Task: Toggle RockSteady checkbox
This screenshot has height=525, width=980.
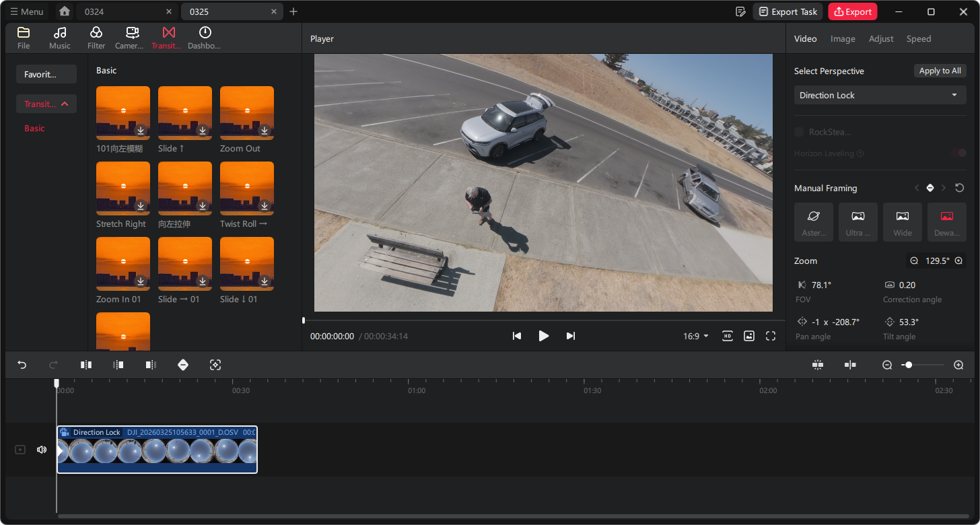Action: pyautogui.click(x=799, y=132)
